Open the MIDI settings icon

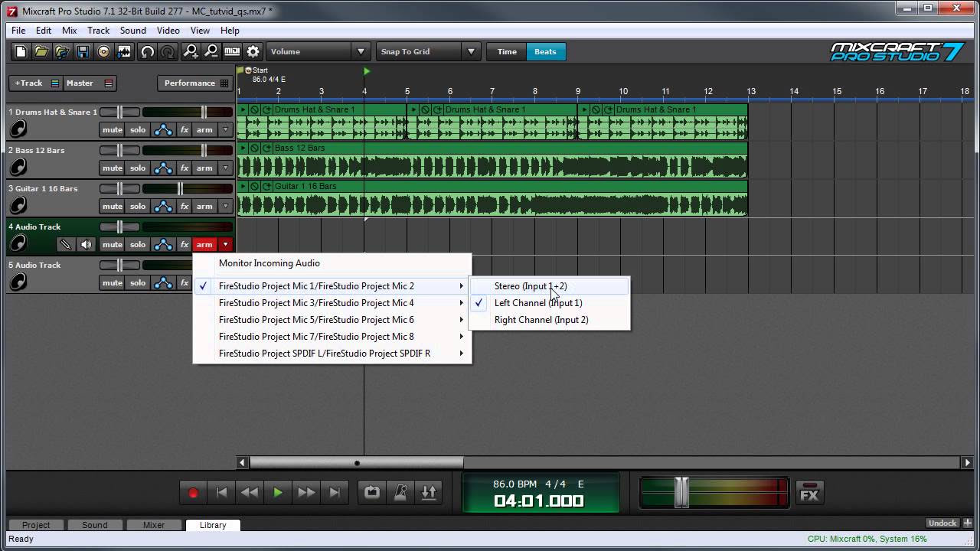coord(234,51)
